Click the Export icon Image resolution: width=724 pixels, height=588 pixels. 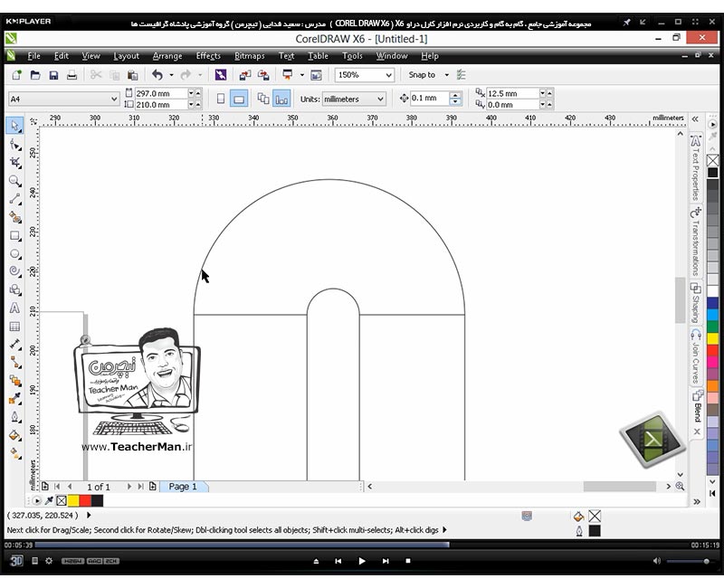point(263,75)
